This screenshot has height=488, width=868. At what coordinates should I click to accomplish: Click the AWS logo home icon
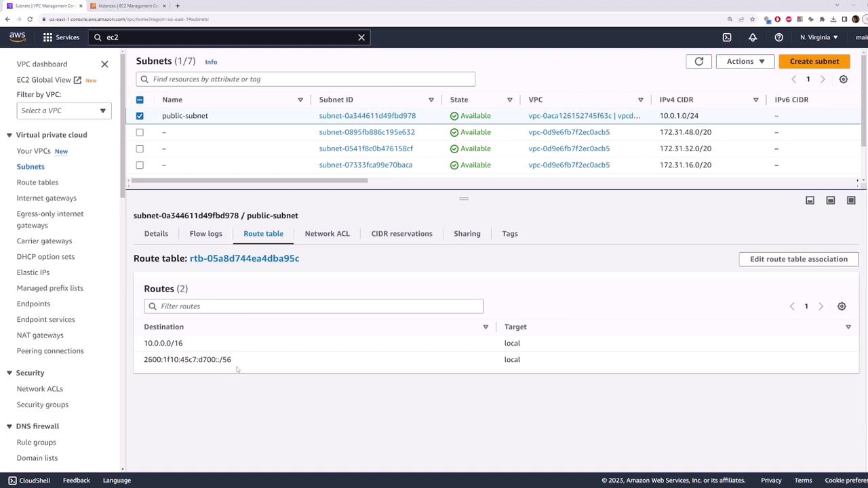[x=18, y=37]
